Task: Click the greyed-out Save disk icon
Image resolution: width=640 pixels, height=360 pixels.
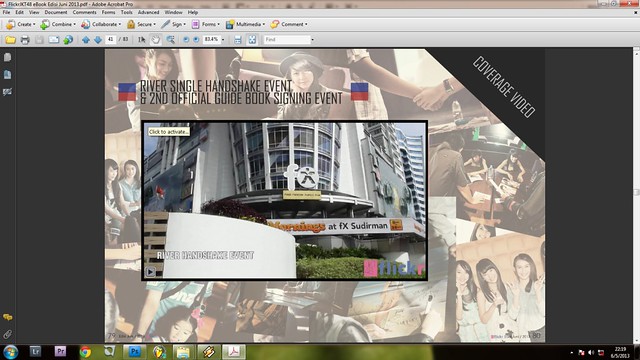Action: point(39,40)
